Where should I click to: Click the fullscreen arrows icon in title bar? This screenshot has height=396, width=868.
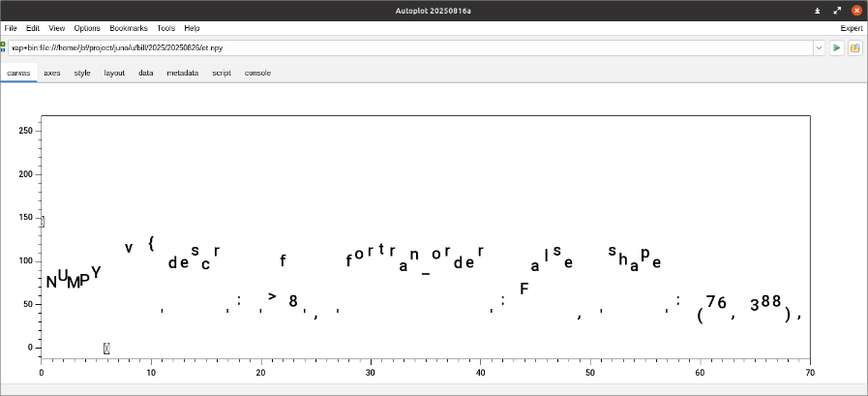click(836, 11)
